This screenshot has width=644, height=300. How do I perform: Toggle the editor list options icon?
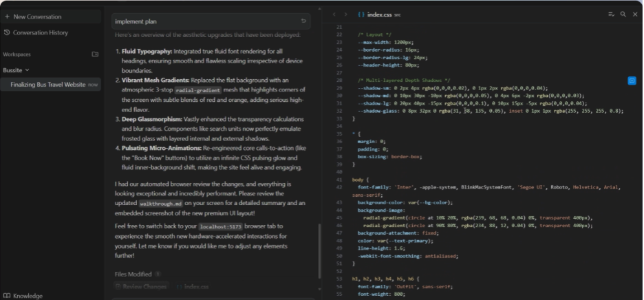611,14
